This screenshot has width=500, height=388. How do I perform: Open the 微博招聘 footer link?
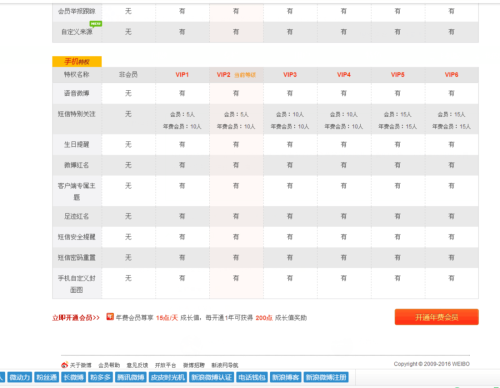[194, 365]
